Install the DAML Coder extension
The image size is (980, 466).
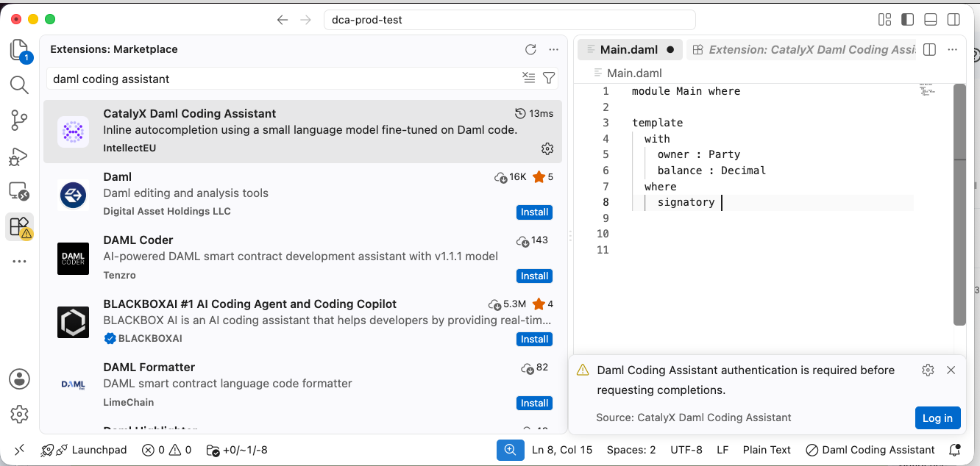(534, 276)
